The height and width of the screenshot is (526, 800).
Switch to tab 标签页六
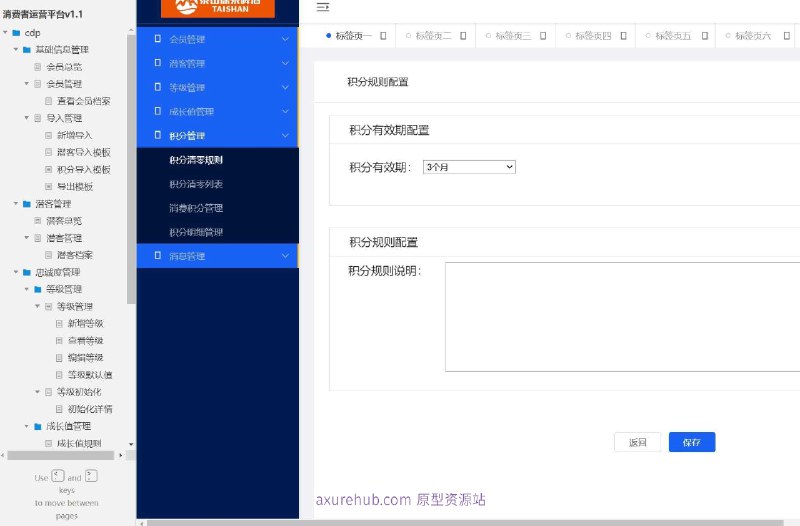(753, 36)
